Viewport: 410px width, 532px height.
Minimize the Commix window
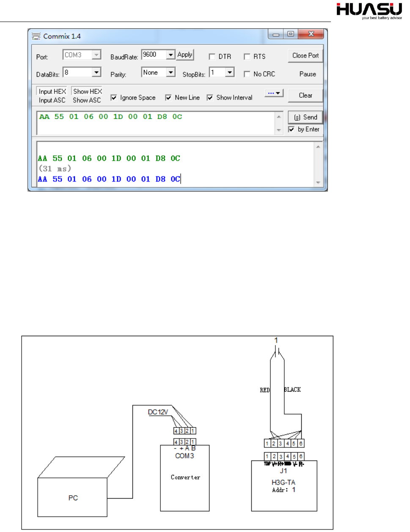tap(276, 34)
